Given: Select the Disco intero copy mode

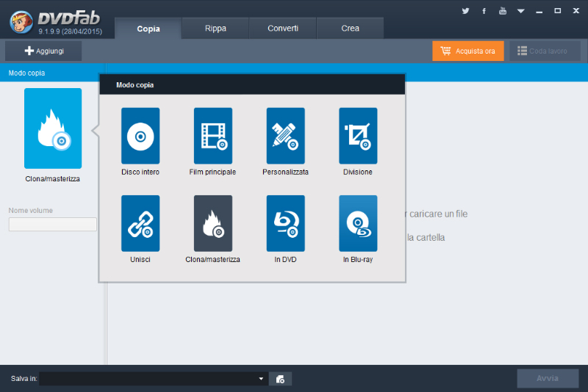Looking at the screenshot, I should pyautogui.click(x=140, y=136).
